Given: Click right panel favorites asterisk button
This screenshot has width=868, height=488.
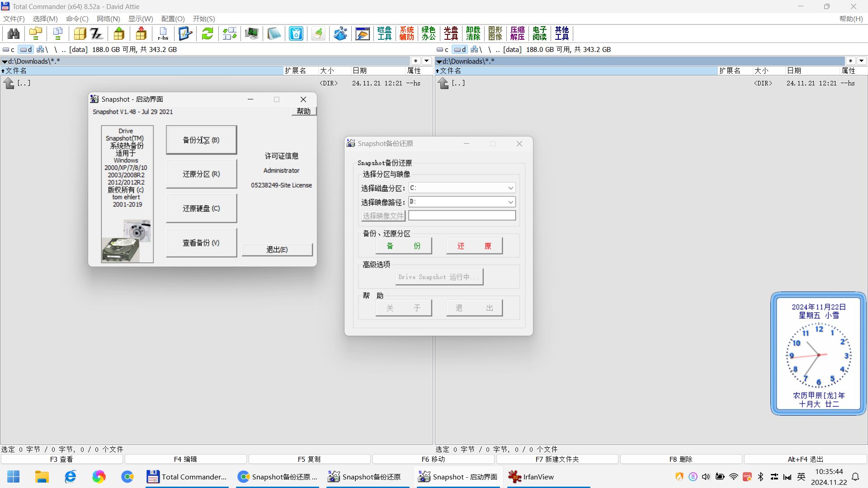Looking at the screenshot, I should pyautogui.click(x=850, y=61).
